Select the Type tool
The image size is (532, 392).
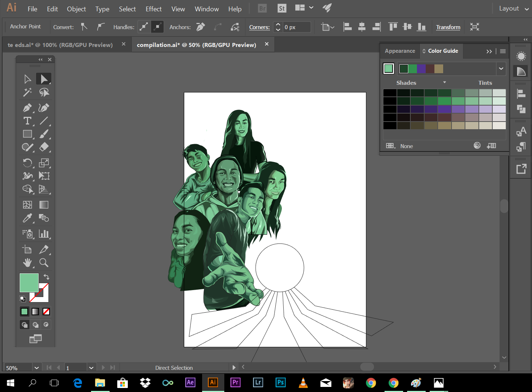click(x=27, y=121)
